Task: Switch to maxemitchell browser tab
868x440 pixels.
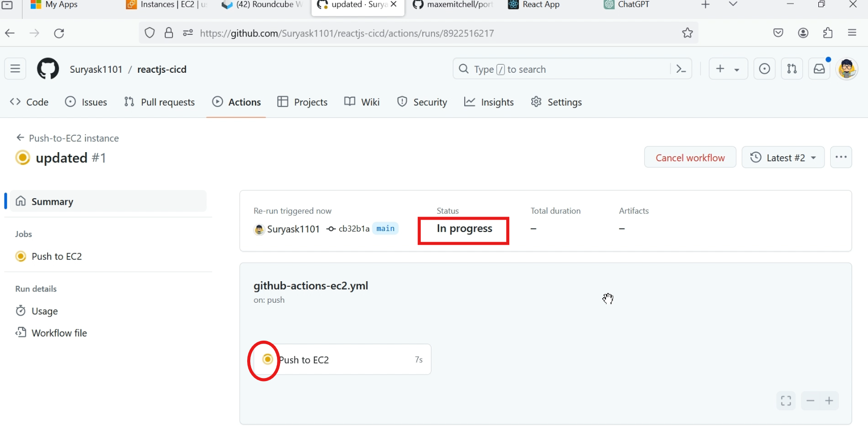Action: pyautogui.click(x=453, y=5)
